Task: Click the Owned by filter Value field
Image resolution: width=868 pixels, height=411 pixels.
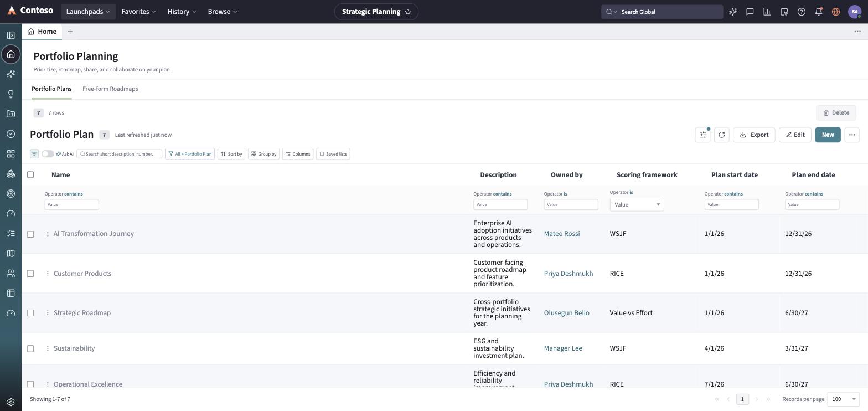Action: click(x=571, y=204)
